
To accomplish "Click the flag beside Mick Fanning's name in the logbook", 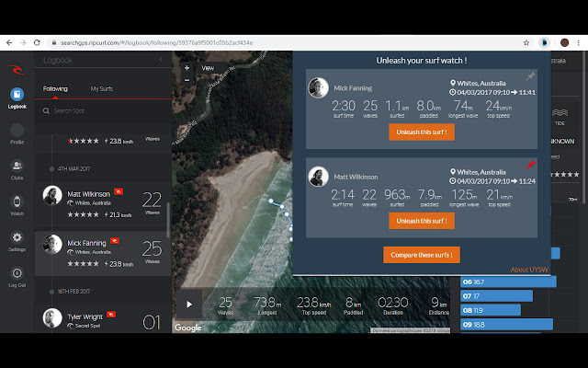I will pyautogui.click(x=115, y=241).
